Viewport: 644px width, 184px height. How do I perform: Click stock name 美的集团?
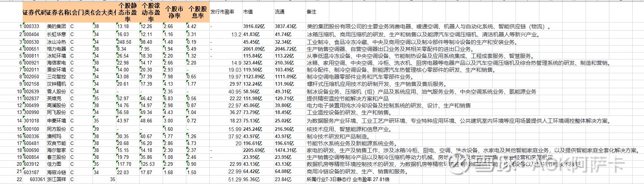[57, 26]
